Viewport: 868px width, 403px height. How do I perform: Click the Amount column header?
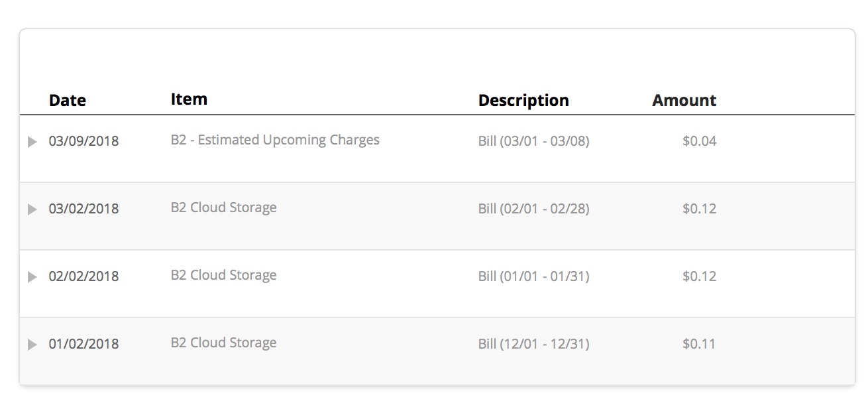[684, 101]
